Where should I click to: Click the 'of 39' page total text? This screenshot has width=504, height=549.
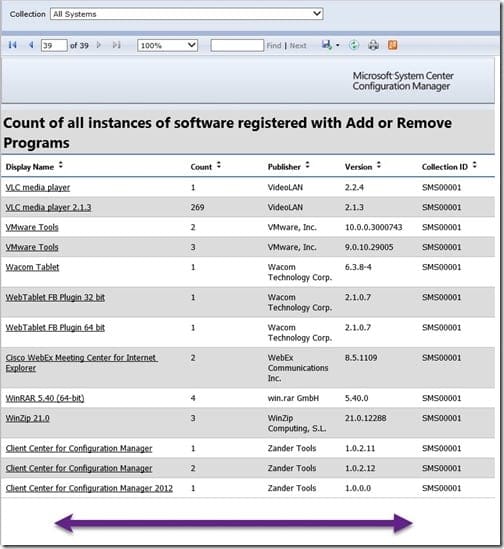[79, 46]
